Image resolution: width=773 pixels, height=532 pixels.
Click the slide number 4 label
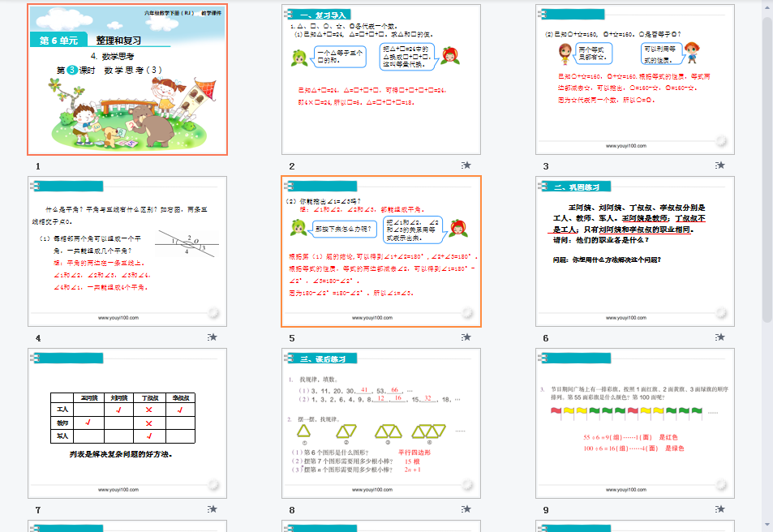pyautogui.click(x=38, y=338)
